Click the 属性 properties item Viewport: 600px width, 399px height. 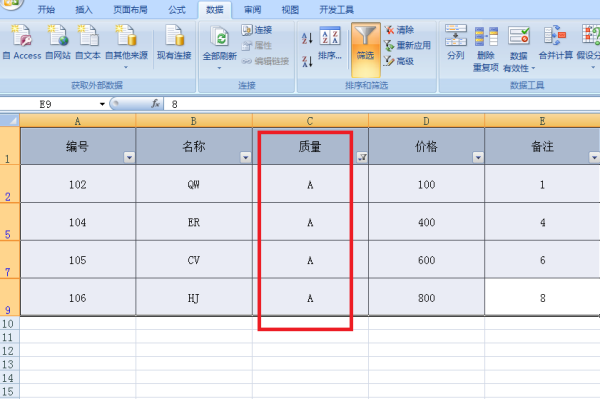tap(257, 46)
